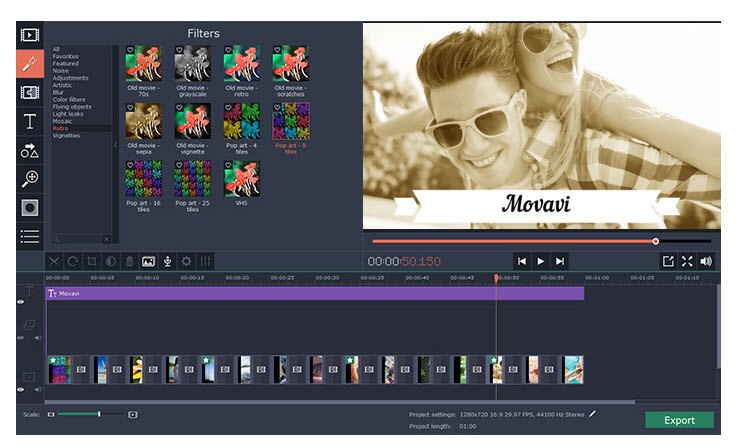Viewport: 741px width, 447px height.
Task: Click the preview volume speaker icon
Action: pos(706,261)
